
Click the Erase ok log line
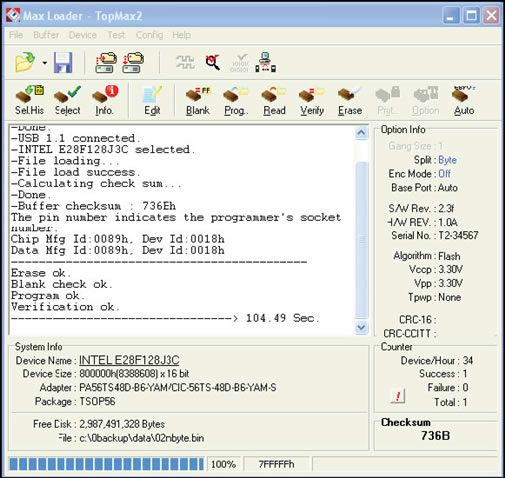coord(41,273)
